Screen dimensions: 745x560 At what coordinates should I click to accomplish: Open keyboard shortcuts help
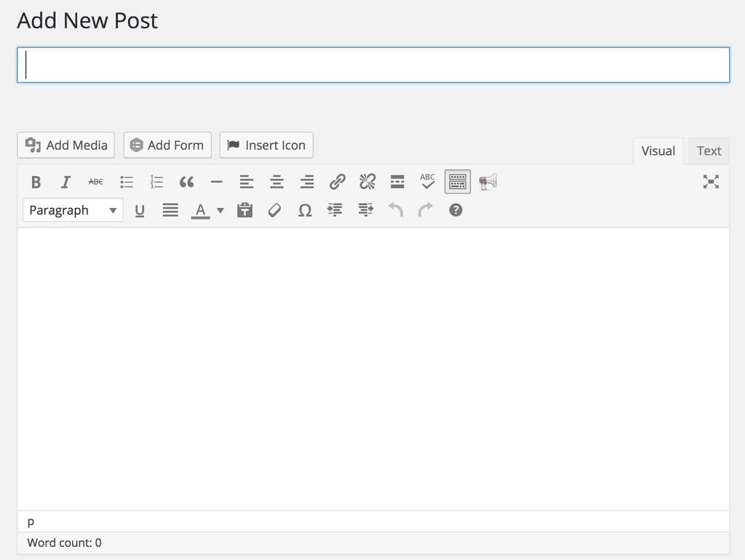click(455, 210)
